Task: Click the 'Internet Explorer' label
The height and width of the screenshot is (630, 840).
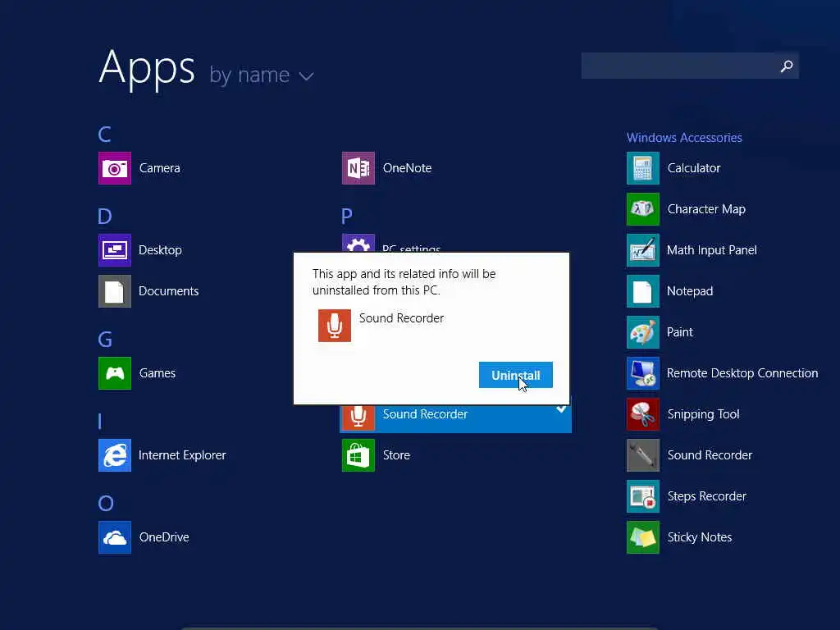Action: [182, 455]
